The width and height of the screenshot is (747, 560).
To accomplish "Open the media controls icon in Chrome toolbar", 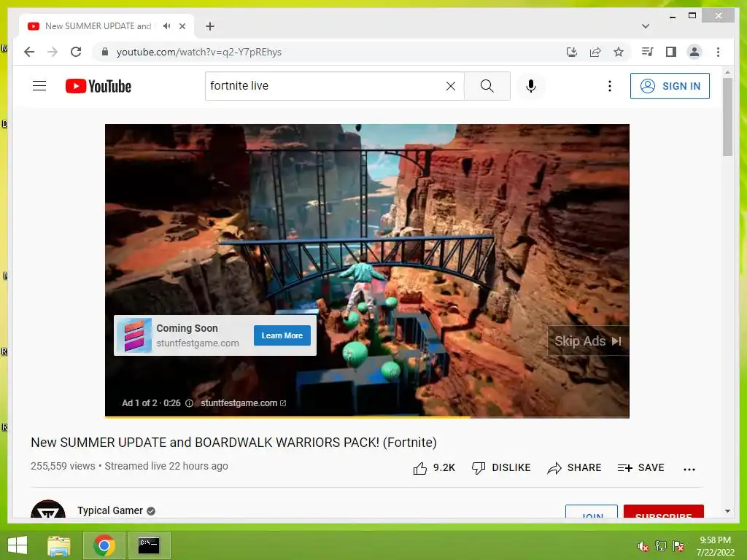I will pos(647,52).
